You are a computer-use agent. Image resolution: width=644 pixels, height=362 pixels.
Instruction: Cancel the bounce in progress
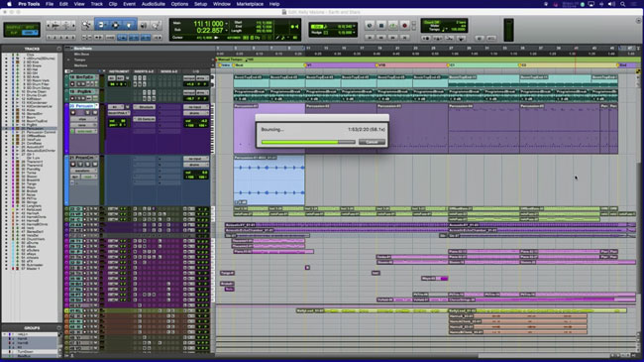tap(372, 142)
